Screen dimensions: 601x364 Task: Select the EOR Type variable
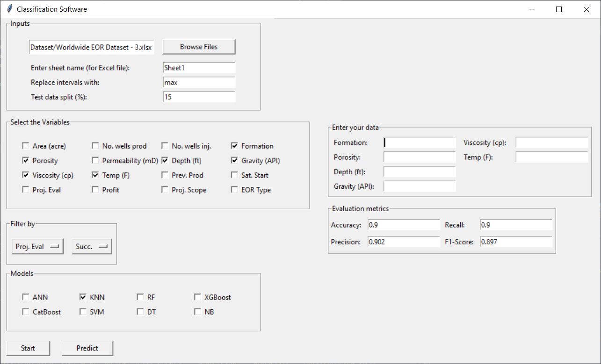[x=234, y=190]
